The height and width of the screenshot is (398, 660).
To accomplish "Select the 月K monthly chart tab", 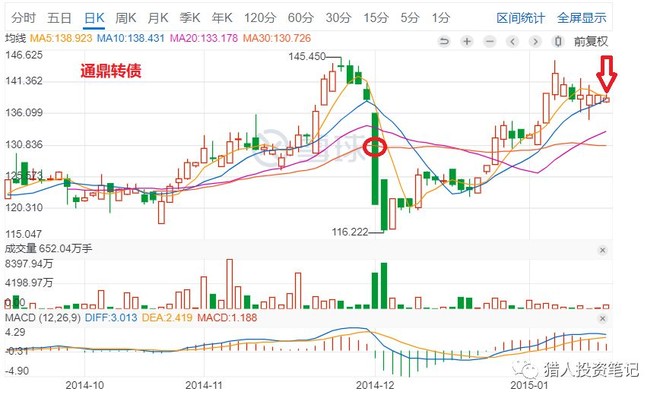I will tap(158, 18).
